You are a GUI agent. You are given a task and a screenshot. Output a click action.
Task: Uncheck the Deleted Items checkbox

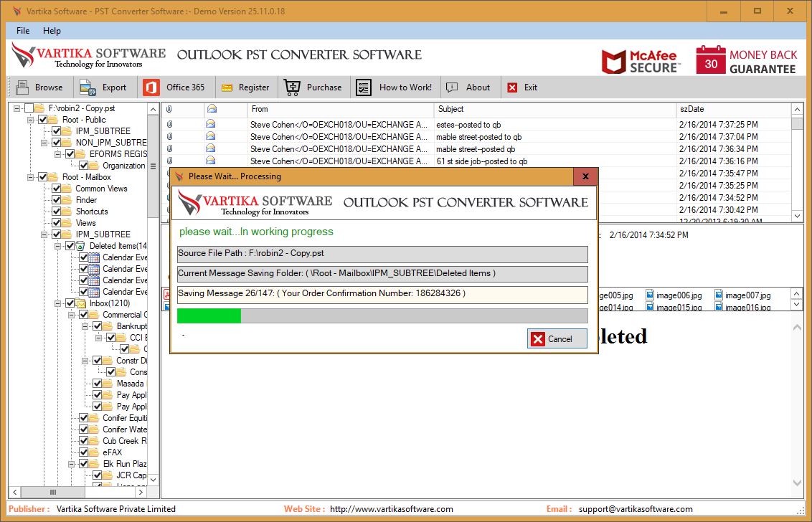point(70,246)
